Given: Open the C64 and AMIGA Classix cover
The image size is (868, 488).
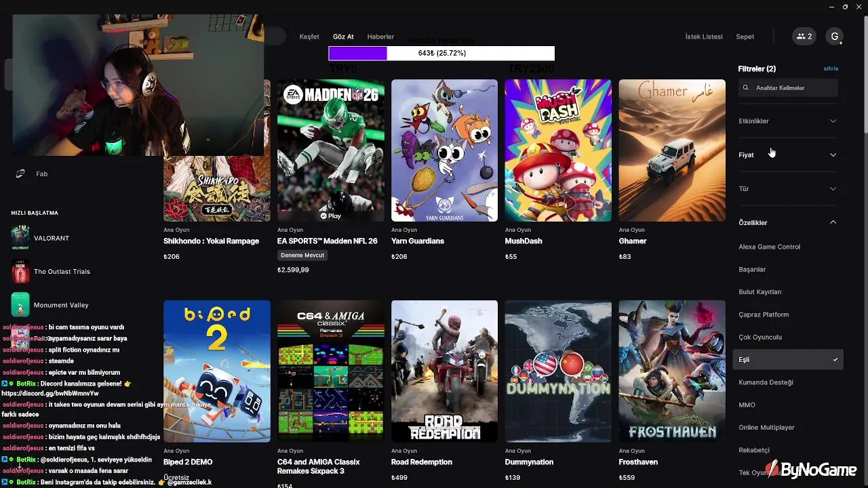Looking at the screenshot, I should point(331,371).
